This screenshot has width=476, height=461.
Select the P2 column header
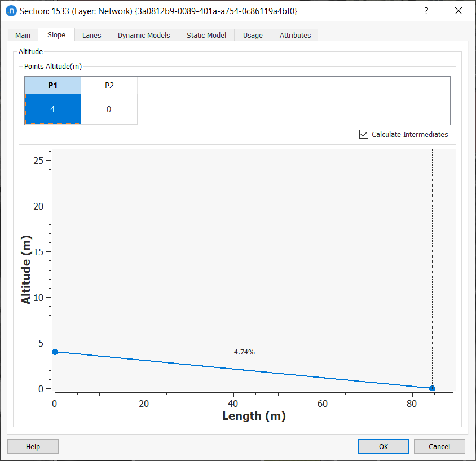pos(109,85)
